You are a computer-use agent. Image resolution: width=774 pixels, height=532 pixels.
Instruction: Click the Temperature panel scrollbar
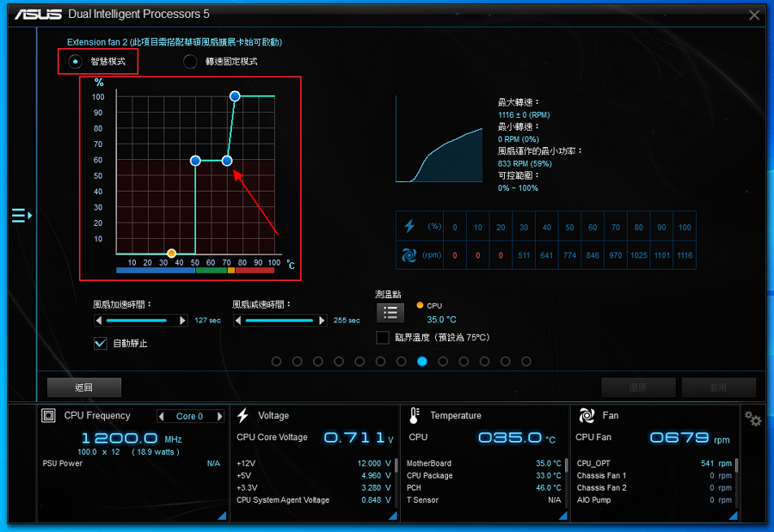tap(566, 465)
